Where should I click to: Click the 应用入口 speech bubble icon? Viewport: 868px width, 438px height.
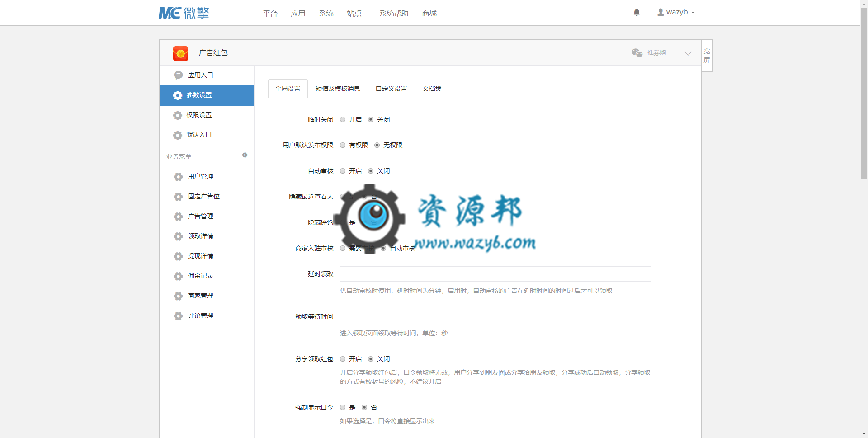pyautogui.click(x=178, y=75)
